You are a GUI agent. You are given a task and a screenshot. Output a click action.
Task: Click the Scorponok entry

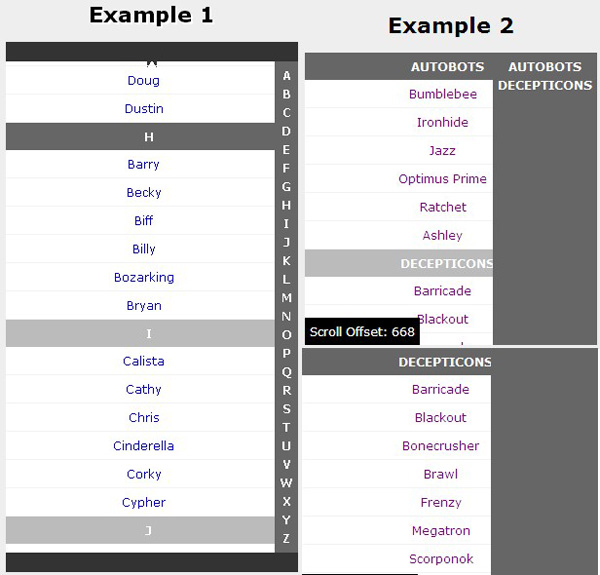[x=440, y=559]
